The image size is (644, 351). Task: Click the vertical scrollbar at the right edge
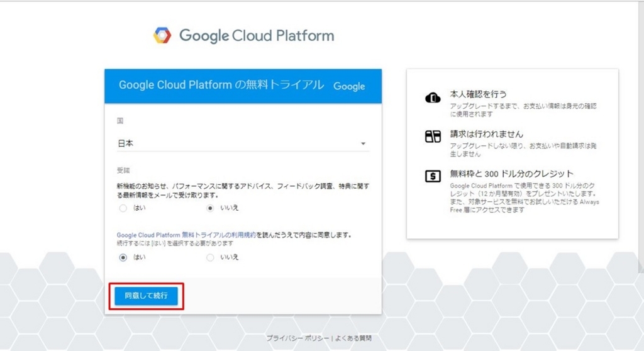[x=641, y=136]
